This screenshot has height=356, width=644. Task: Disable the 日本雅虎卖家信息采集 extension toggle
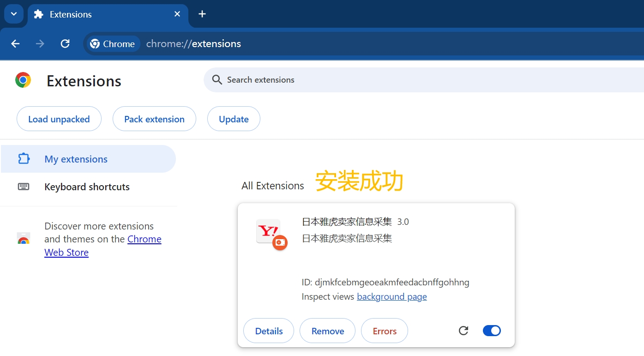click(x=492, y=331)
